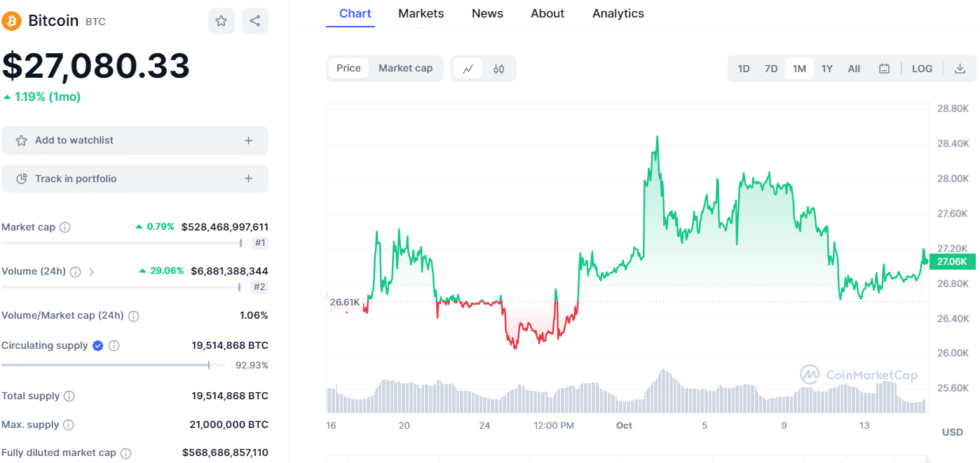The image size is (980, 463).
Task: Toggle LOG scale on the chart
Action: click(x=923, y=69)
